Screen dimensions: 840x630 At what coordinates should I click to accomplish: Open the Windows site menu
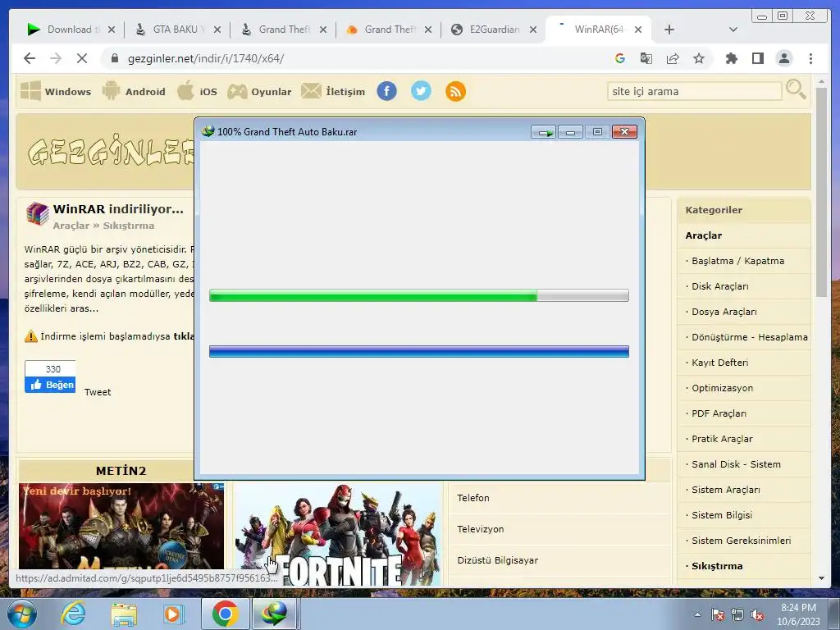(x=56, y=91)
